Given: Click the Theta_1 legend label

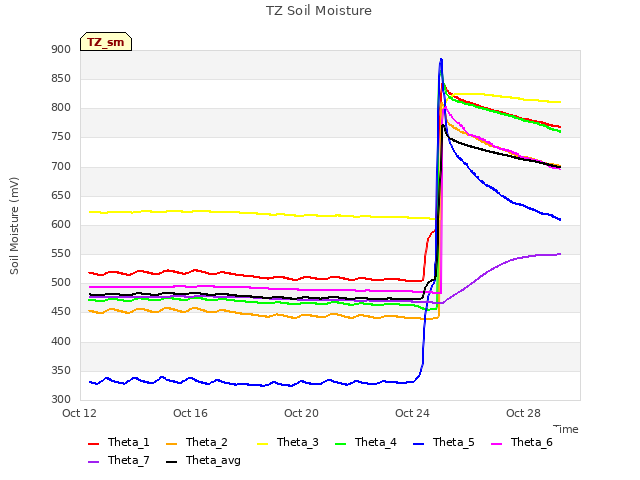Looking at the screenshot, I should point(129,442).
